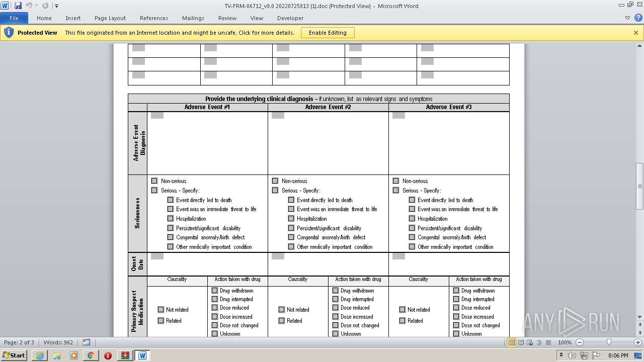Check 'Drug withdrawn' for Adverse Event #1
Screen dimensions: 644x362
pyautogui.click(x=215, y=291)
